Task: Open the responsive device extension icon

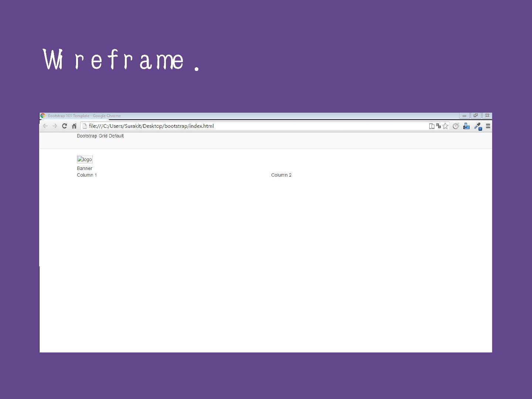Action: click(466, 126)
